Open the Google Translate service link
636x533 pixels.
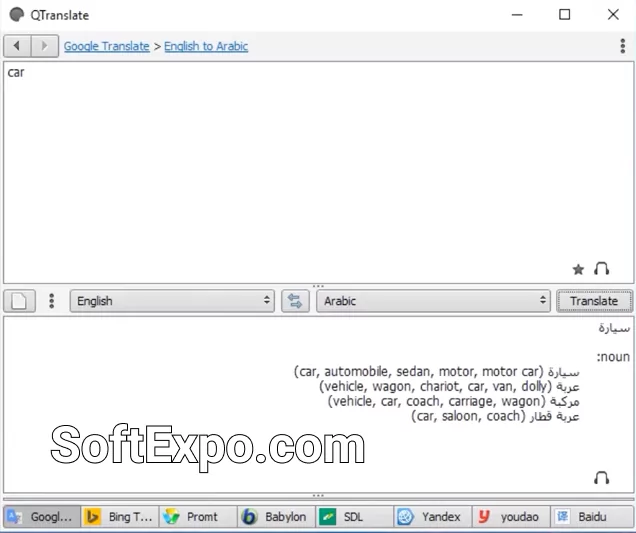106,46
